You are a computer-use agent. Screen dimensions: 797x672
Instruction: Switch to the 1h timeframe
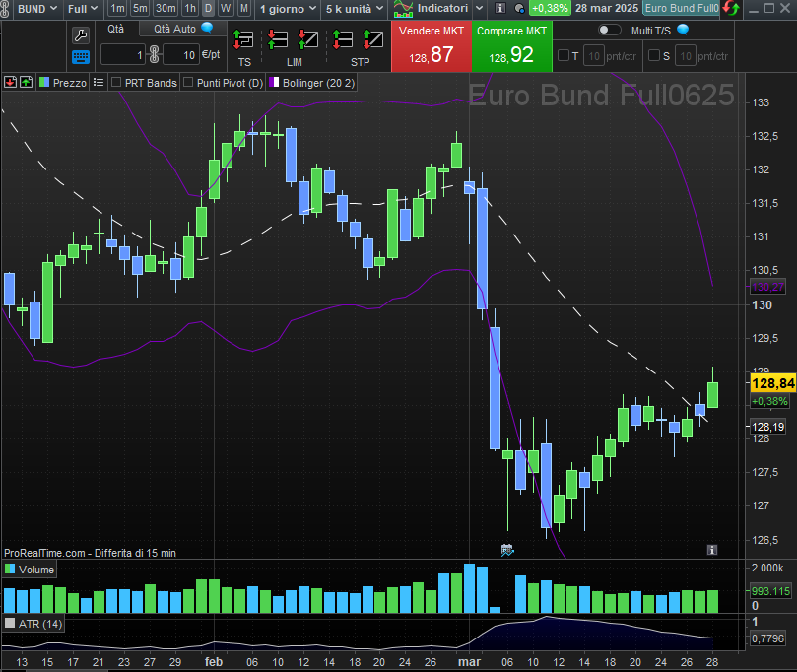[190, 8]
